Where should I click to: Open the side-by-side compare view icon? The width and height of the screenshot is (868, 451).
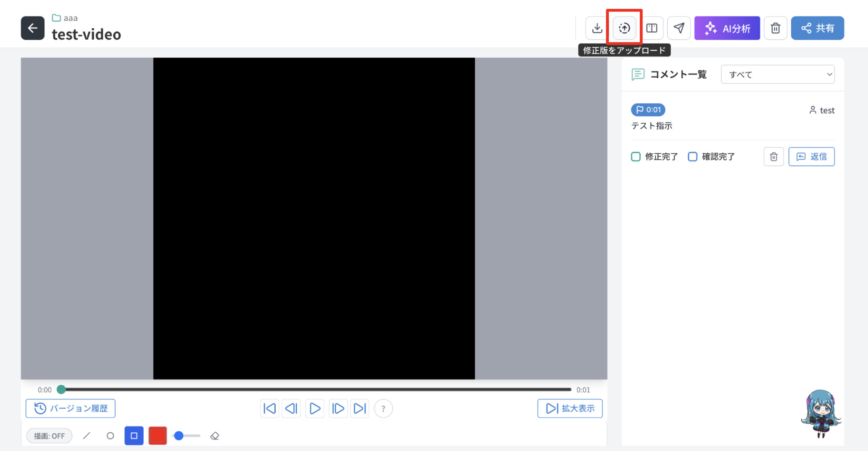[652, 28]
